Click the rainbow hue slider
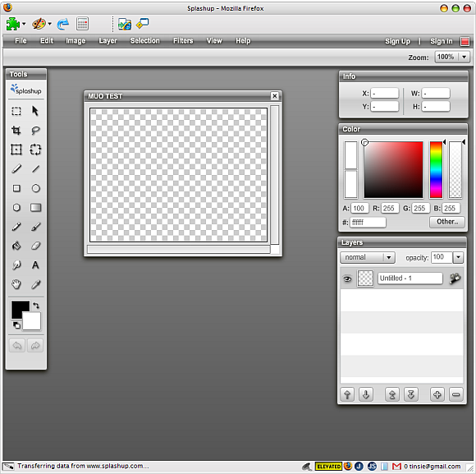The width and height of the screenshot is (476, 474). [436, 170]
